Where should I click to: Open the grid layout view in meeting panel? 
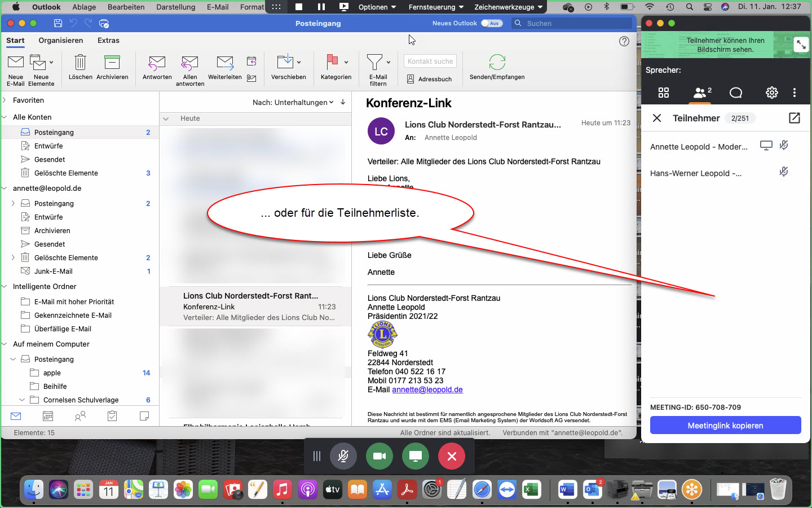[x=664, y=93]
